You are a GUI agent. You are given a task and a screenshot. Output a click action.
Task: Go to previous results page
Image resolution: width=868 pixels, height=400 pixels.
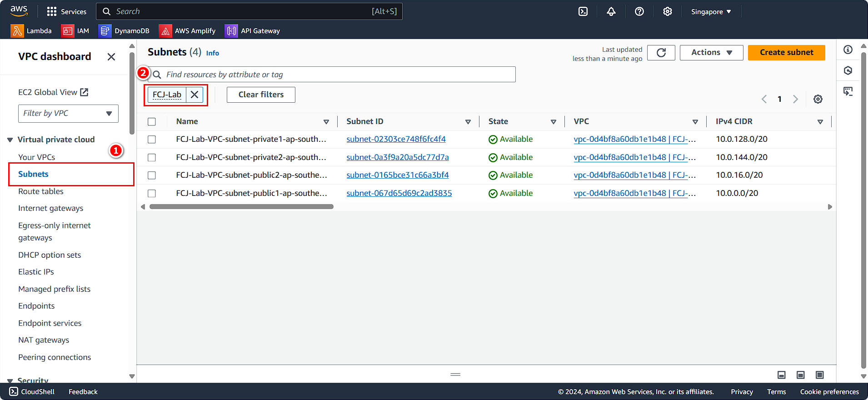(764, 99)
